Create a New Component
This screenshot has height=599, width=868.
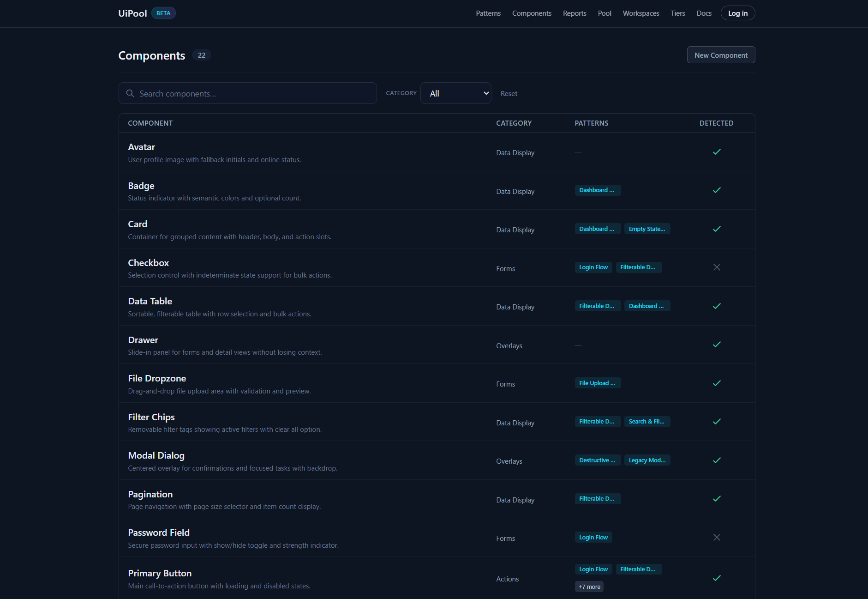[721, 55]
